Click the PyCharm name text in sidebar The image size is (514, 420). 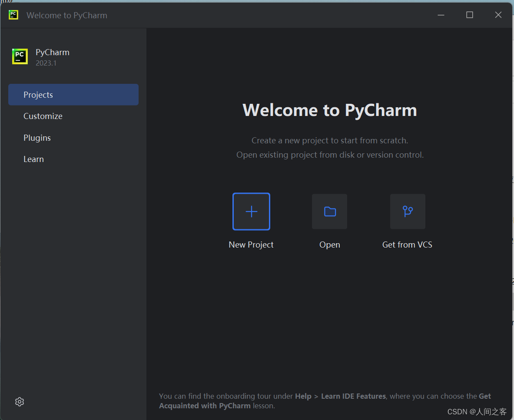pyautogui.click(x=53, y=53)
